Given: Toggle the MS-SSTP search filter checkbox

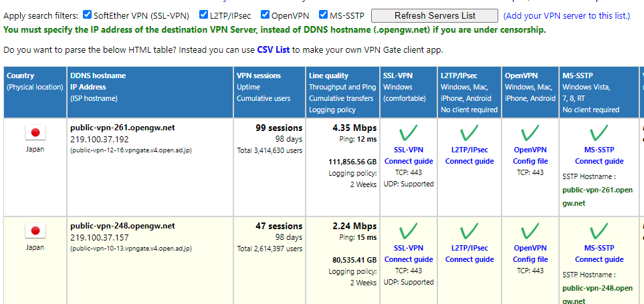Looking at the screenshot, I should coord(323,15).
